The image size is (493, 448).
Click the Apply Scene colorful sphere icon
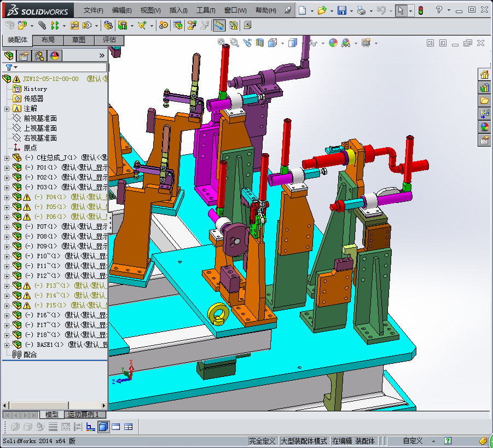(345, 42)
